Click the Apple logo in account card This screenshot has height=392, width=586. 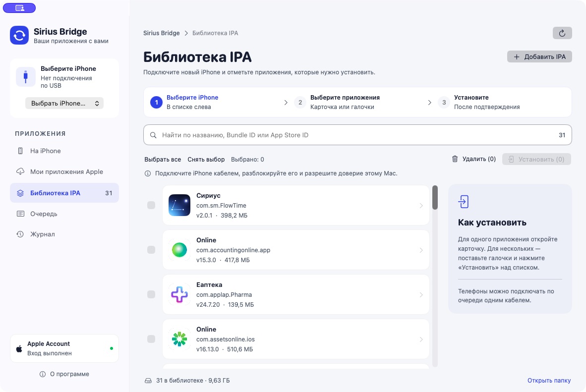pos(19,349)
